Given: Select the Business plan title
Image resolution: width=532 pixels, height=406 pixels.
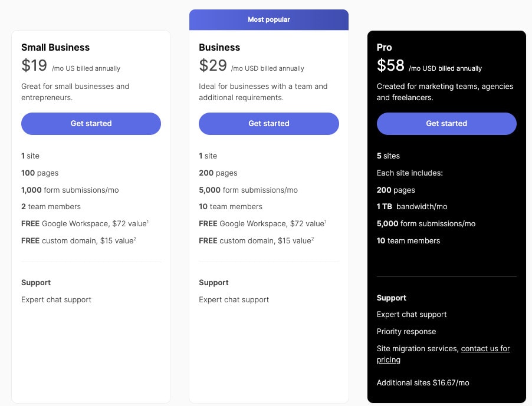Looking at the screenshot, I should 219,47.
